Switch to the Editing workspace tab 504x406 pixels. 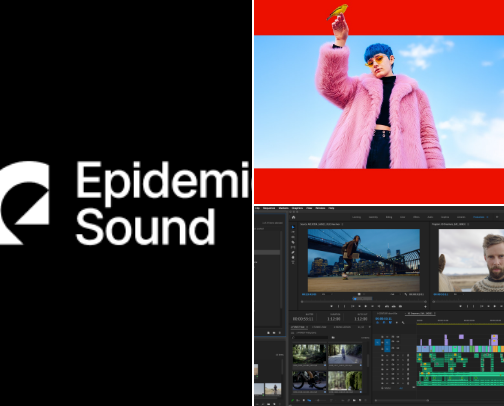coord(389,217)
